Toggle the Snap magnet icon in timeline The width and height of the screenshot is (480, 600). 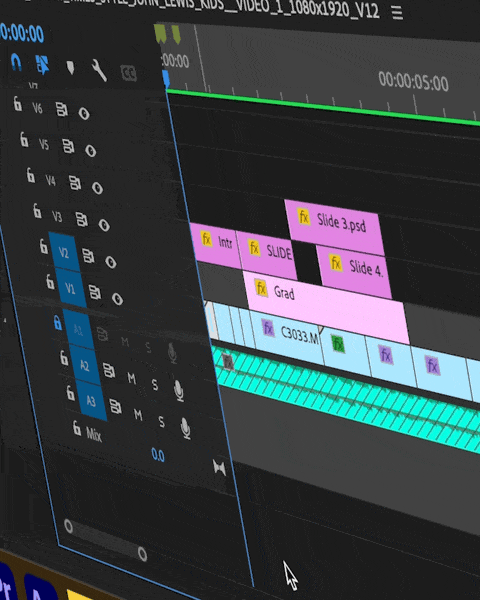point(15,62)
